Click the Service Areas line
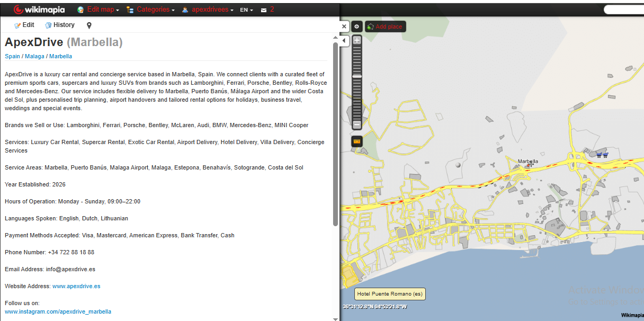Screen dimensions: 644x321 (x=154, y=167)
